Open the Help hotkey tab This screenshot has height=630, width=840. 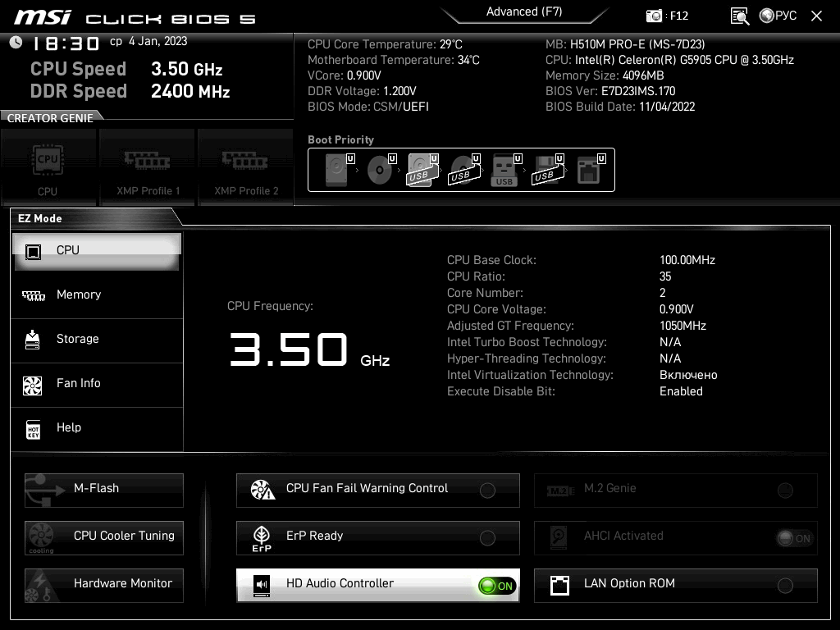97,428
